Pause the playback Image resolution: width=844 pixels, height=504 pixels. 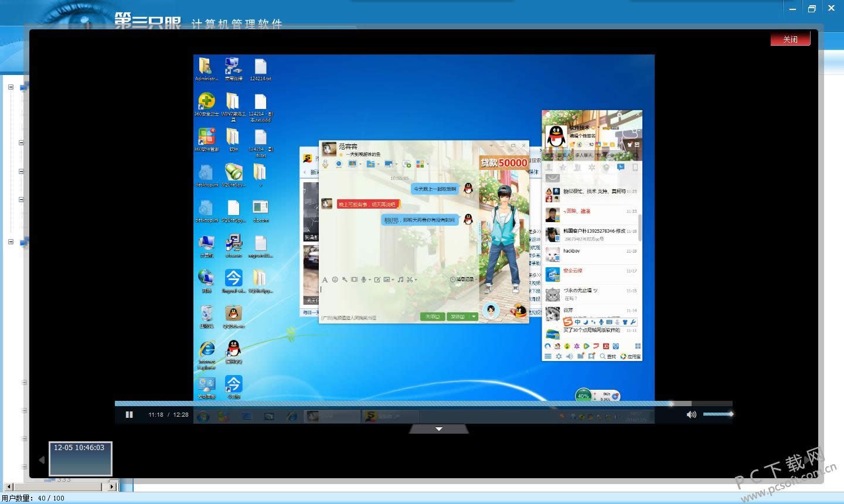tap(130, 414)
